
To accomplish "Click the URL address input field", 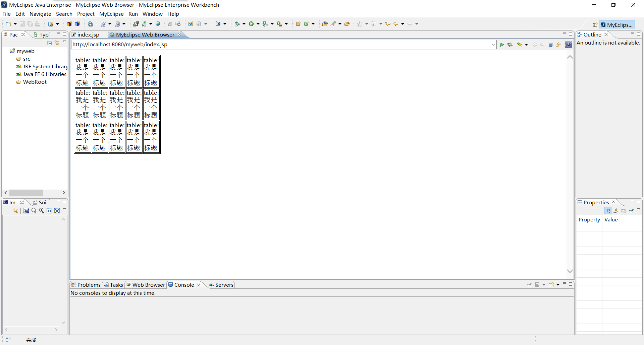I will [x=281, y=45].
